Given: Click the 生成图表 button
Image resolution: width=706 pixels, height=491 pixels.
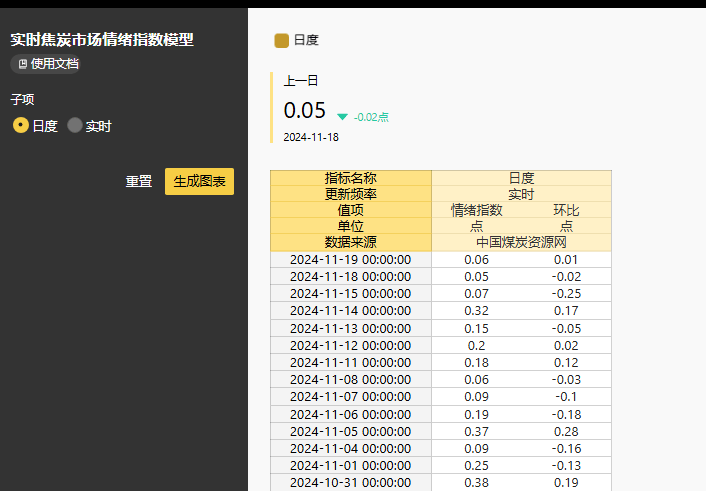Looking at the screenshot, I should pyautogui.click(x=199, y=181).
